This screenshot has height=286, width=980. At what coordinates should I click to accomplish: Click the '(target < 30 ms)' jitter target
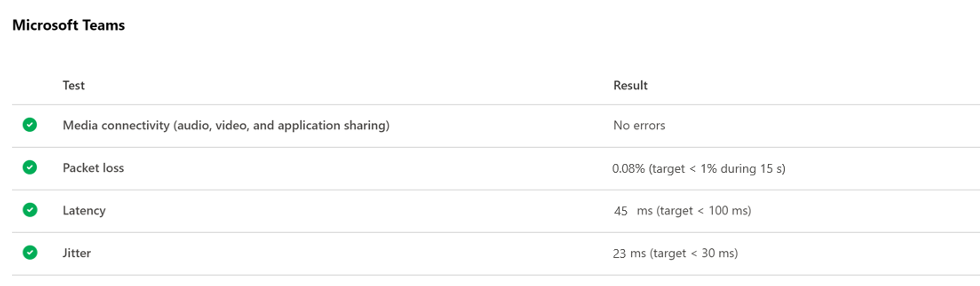pyautogui.click(x=693, y=253)
